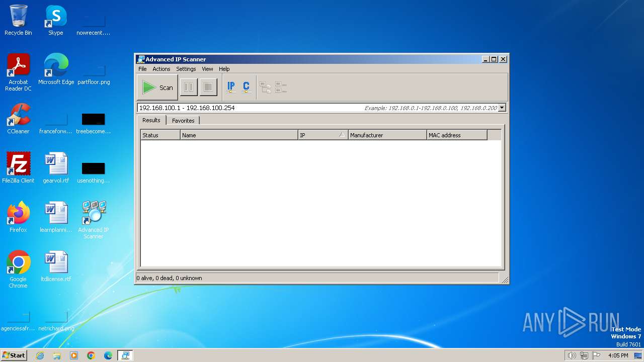Open the Help menu
Screen dimensions: 644x362
click(224, 69)
